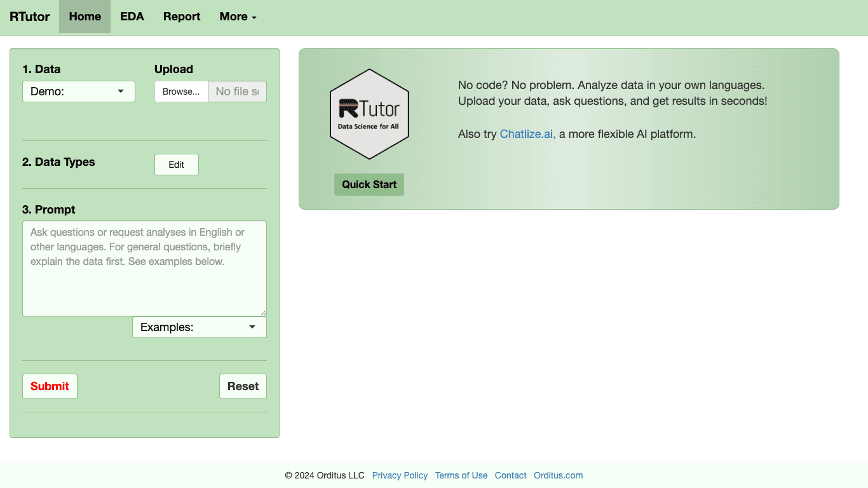The width and height of the screenshot is (868, 488).
Task: Click the 'No code? No problem' text
Action: click(516, 85)
